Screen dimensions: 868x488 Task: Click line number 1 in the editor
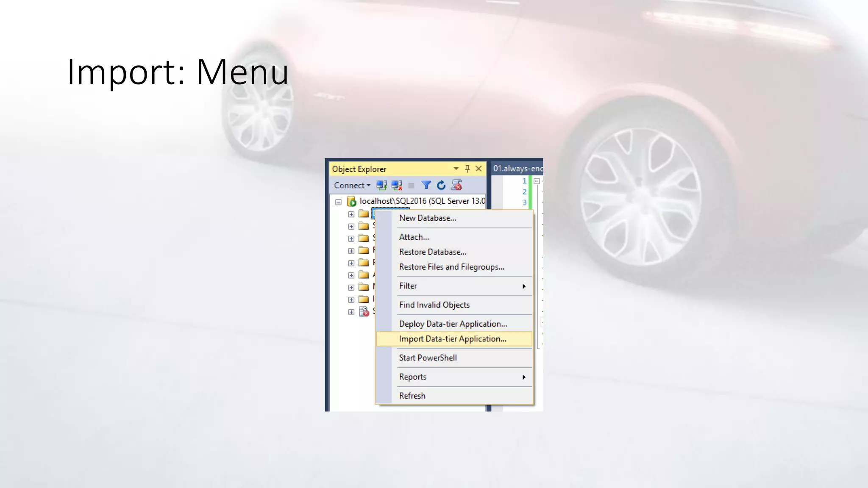click(524, 181)
